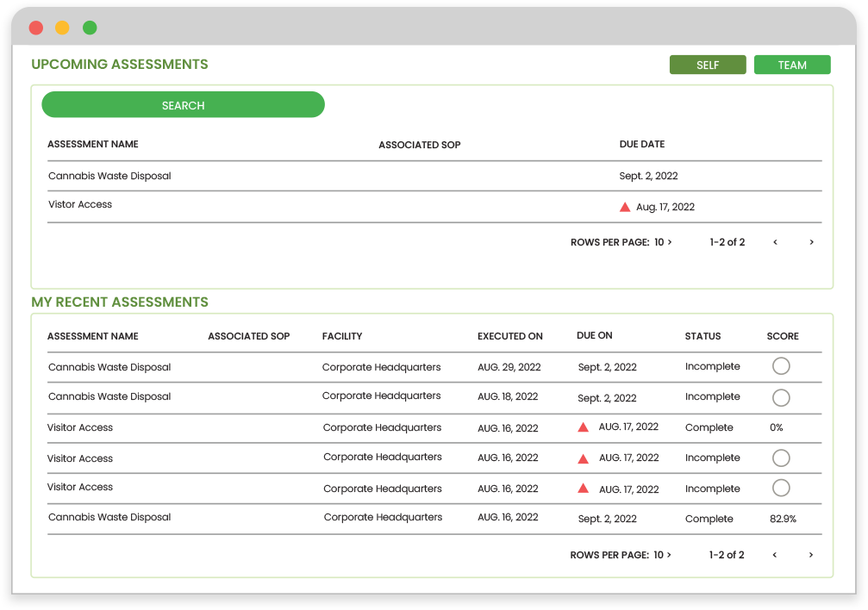This screenshot has width=868, height=610.
Task: Open rows per page dropdown in Upcoming Assessments
Action: (663, 242)
